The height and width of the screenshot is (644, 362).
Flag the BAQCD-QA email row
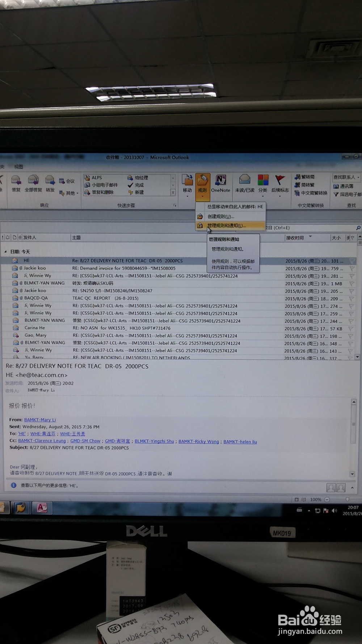[351, 299]
